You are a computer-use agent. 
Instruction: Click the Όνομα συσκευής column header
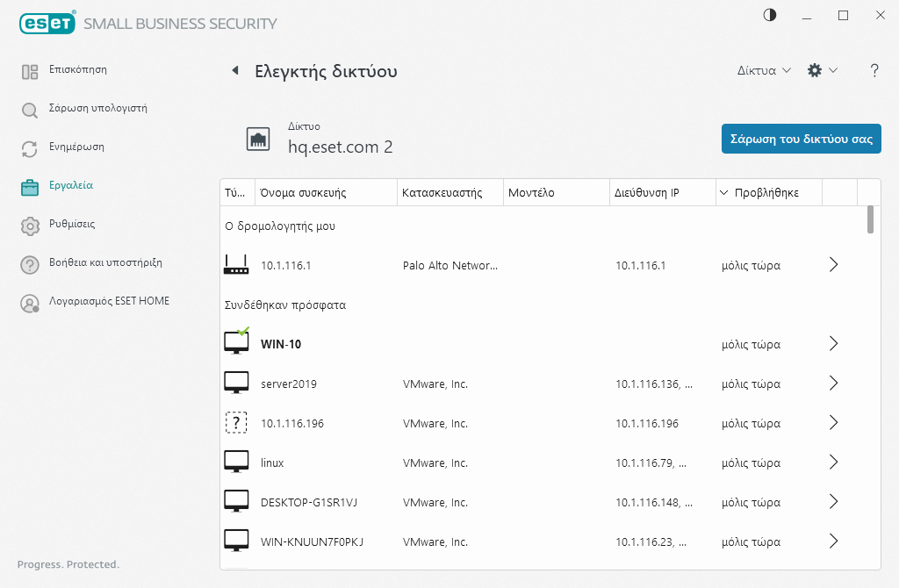tap(326, 192)
